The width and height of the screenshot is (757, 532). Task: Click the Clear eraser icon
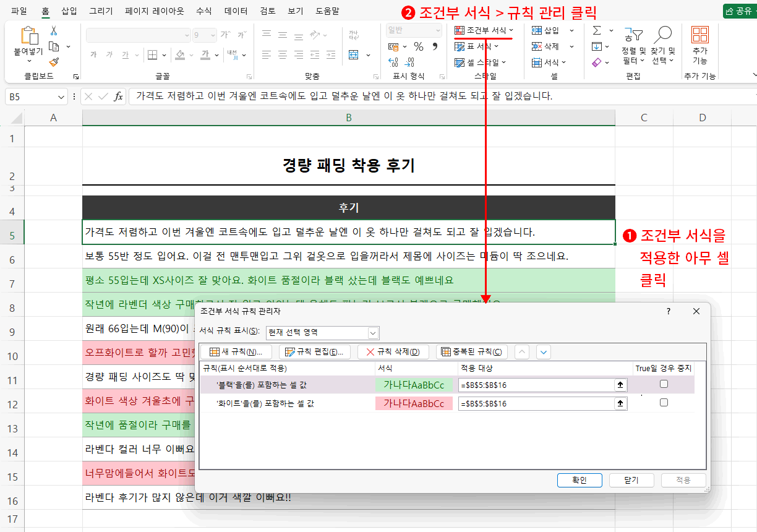pyautogui.click(x=597, y=62)
